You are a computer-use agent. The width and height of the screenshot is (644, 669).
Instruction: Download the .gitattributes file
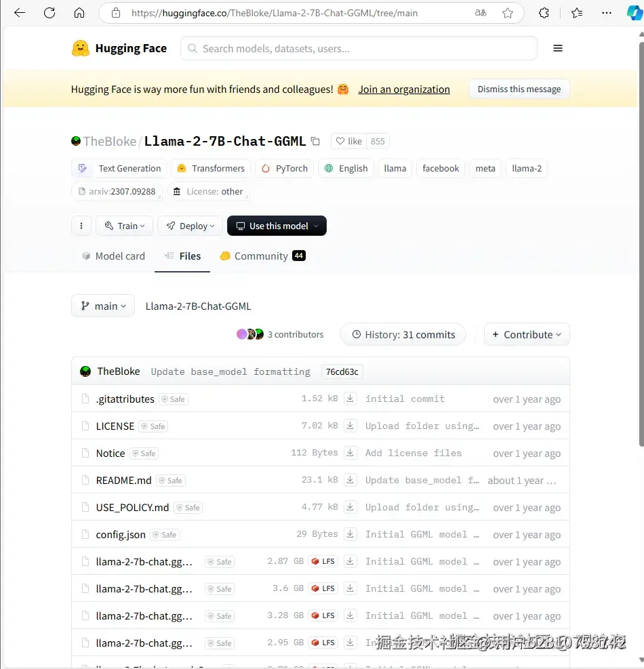(350, 399)
